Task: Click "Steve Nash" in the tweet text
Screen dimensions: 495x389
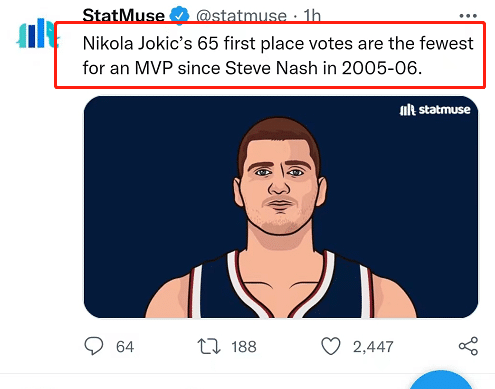Action: 272,68
